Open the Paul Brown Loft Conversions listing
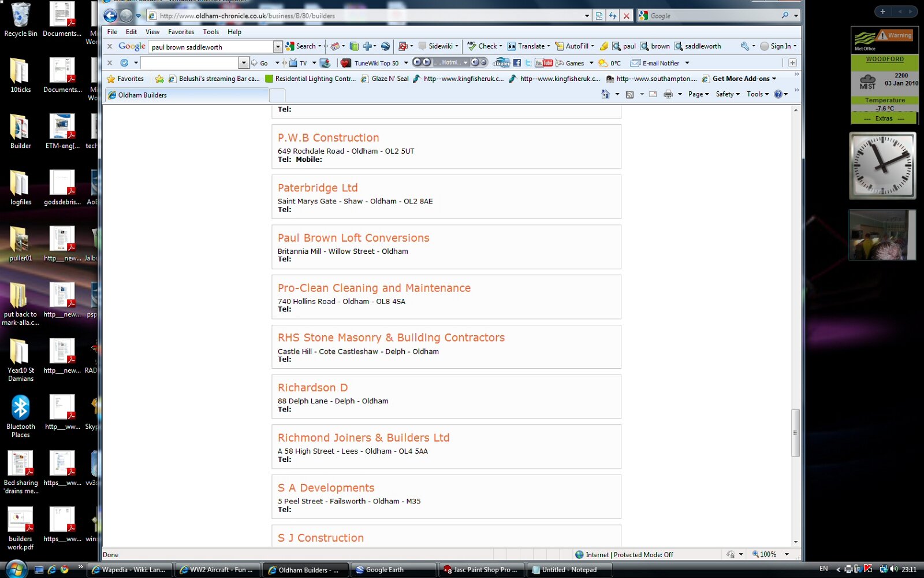Viewport: 924px width, 578px height. 353,238
